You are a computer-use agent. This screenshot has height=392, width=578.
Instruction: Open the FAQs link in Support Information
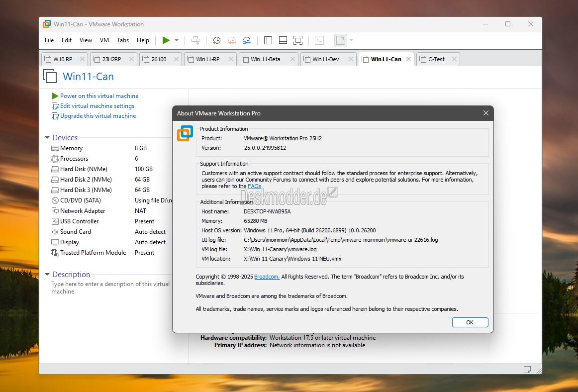point(254,186)
